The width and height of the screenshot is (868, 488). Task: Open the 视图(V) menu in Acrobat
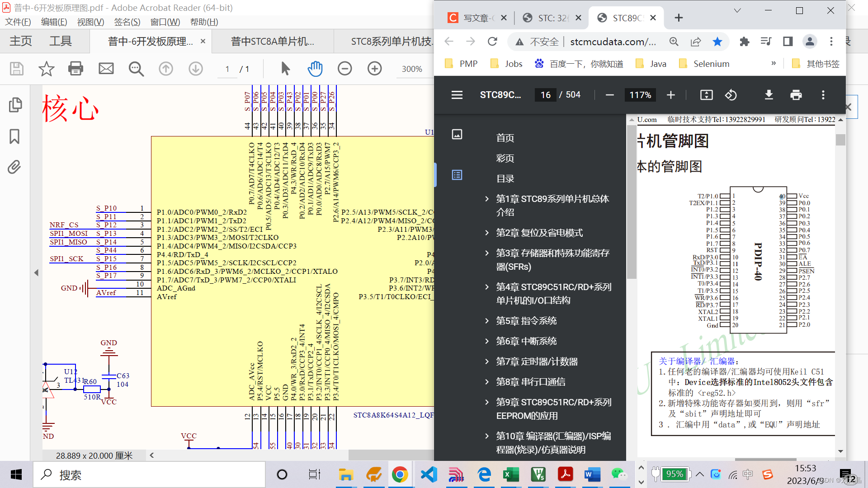[x=90, y=22]
